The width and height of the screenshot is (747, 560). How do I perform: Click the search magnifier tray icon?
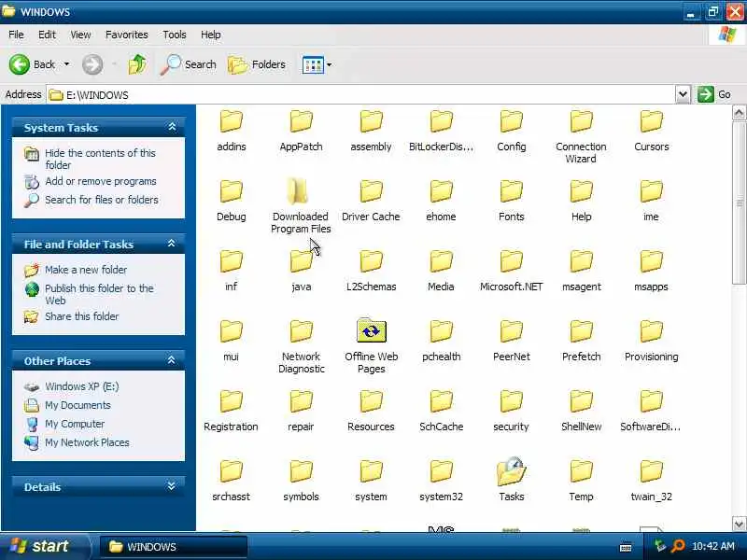tap(678, 546)
